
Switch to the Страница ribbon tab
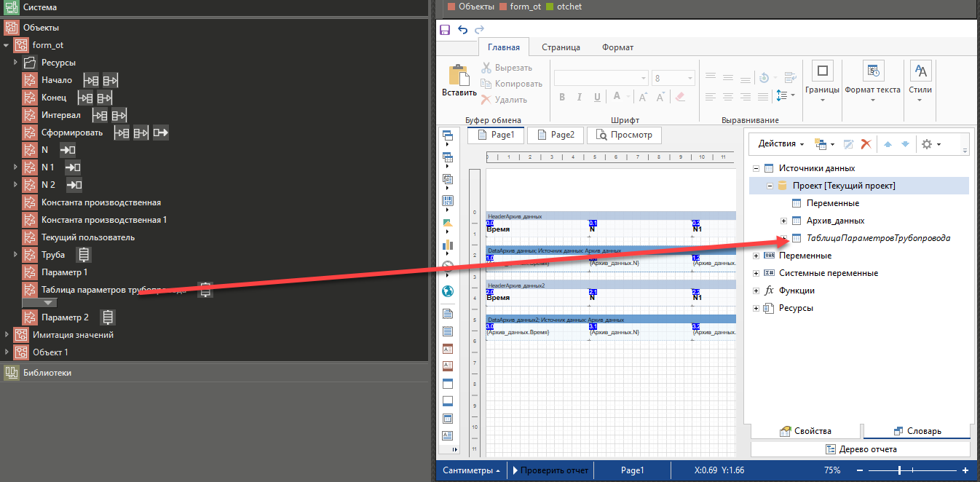coord(561,47)
